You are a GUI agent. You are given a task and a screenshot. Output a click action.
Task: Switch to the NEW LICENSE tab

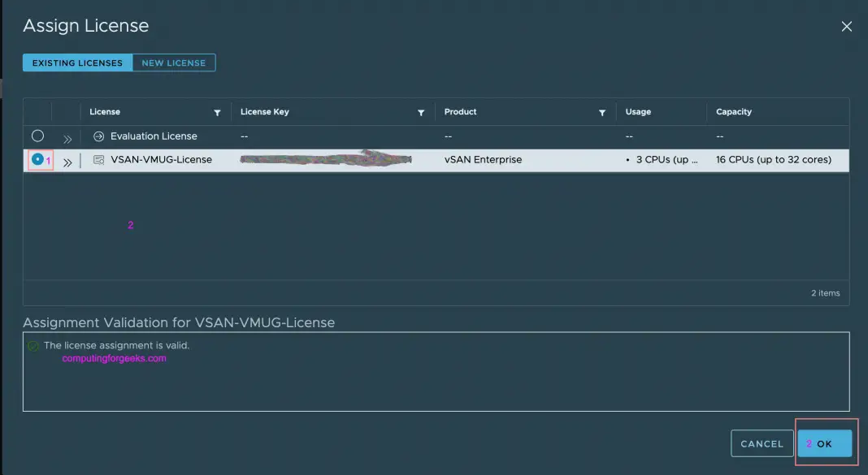(x=173, y=62)
